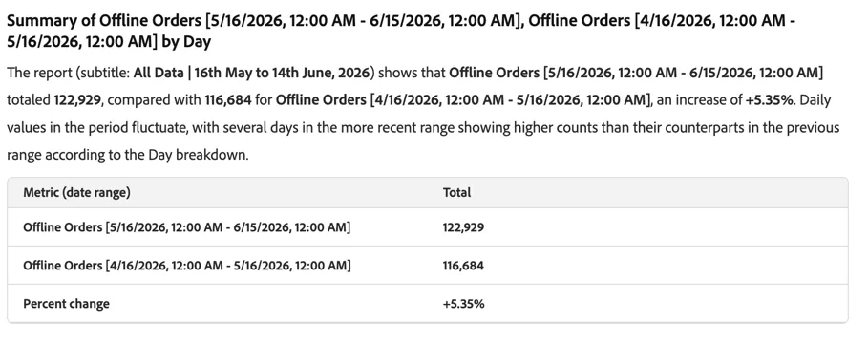This screenshot has height=344, width=868.
Task: Click the +5.35% table cell
Action: 464,304
